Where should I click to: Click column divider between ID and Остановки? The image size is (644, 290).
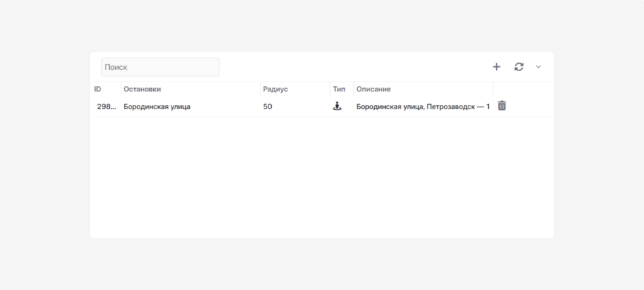tap(121, 89)
